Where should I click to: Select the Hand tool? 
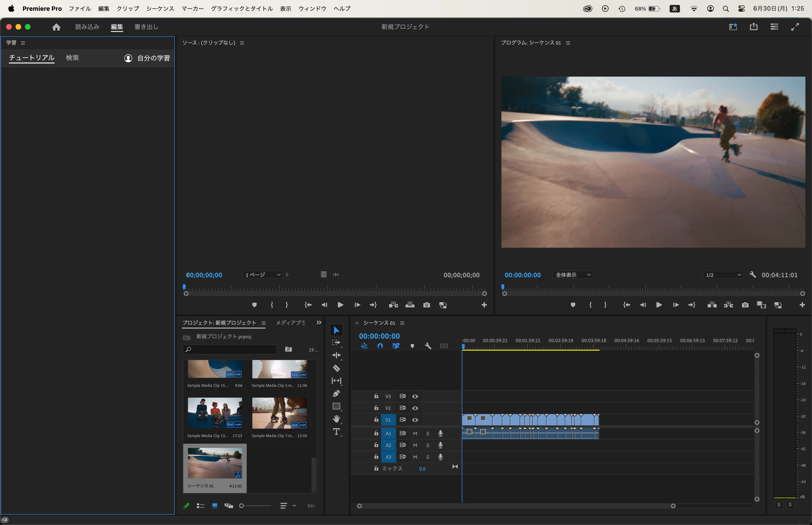[336, 419]
